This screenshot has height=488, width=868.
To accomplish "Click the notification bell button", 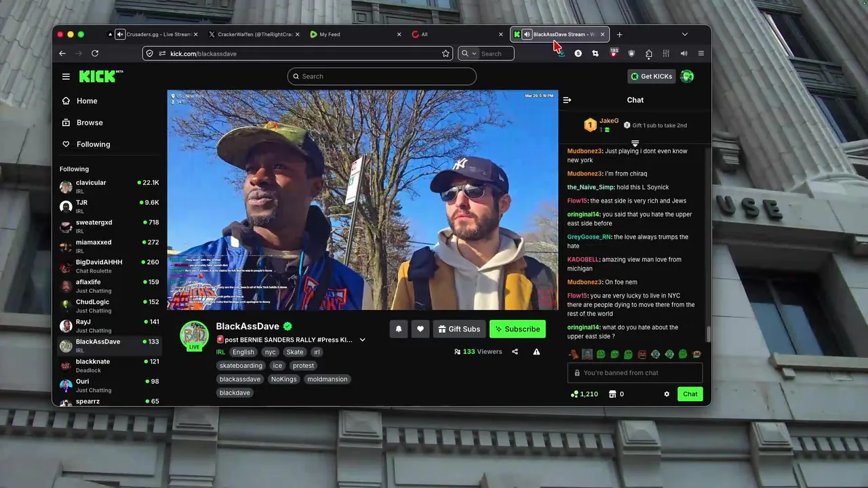I will pyautogui.click(x=399, y=329).
